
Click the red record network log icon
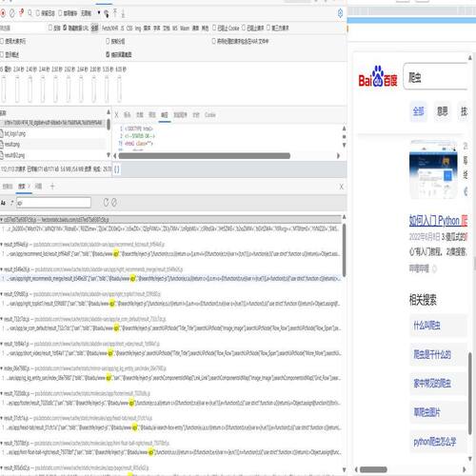(x=3, y=13)
